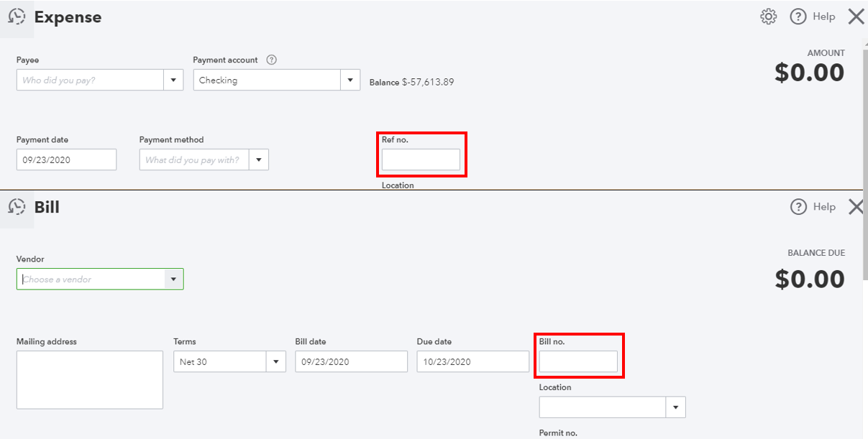The width and height of the screenshot is (868, 439).
Task: Open the Choose a vendor dropdown
Action: 173,279
